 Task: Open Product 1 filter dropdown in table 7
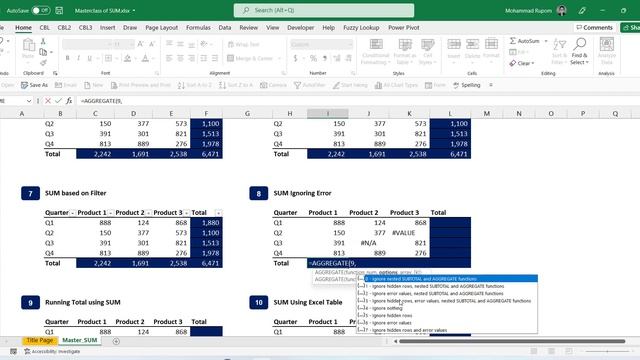[111, 213]
